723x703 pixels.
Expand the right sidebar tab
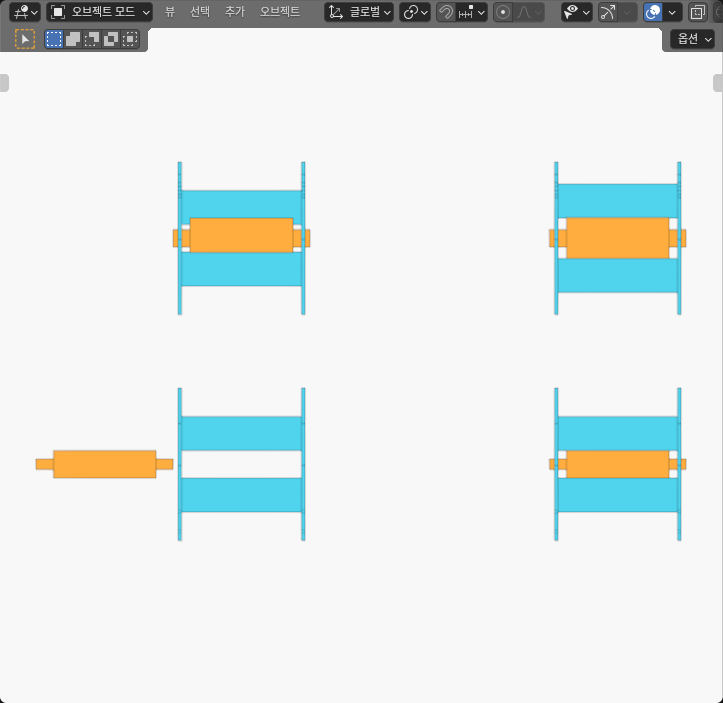718,83
